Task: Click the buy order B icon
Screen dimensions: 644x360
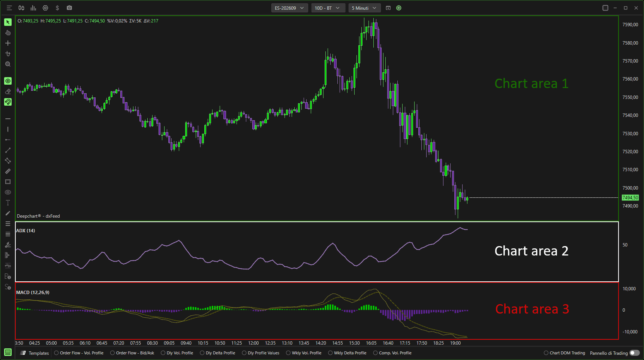Action: pos(8,276)
